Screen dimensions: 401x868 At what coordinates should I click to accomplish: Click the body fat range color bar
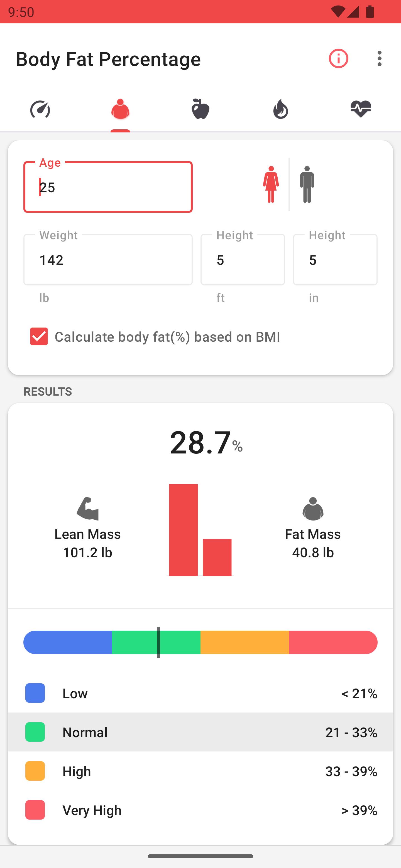pos(200,642)
